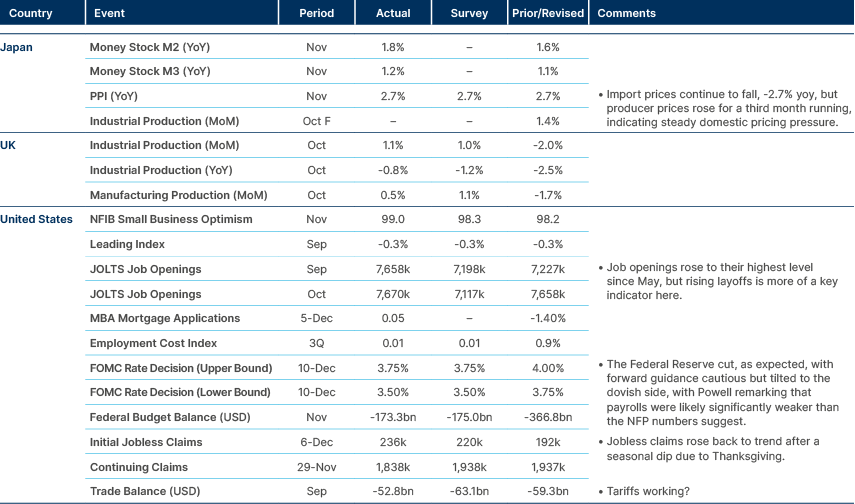The image size is (855, 504).
Task: Click the -0.8% actual value
Action: click(x=393, y=170)
